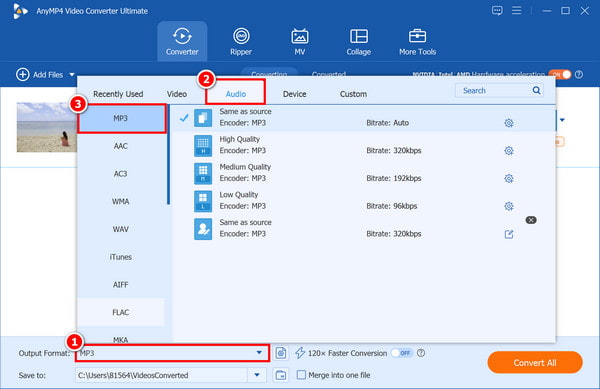Switch to Custom tab
The width and height of the screenshot is (600, 389).
pyautogui.click(x=353, y=94)
